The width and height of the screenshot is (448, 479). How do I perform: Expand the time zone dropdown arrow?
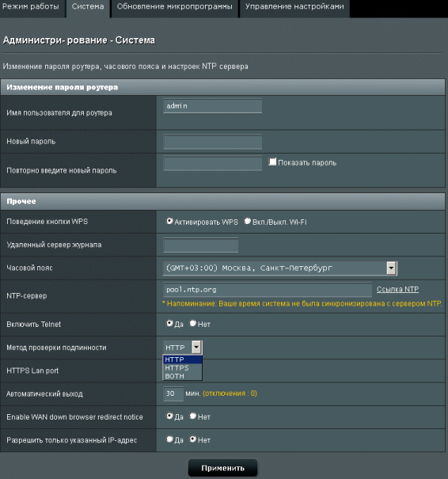[391, 268]
